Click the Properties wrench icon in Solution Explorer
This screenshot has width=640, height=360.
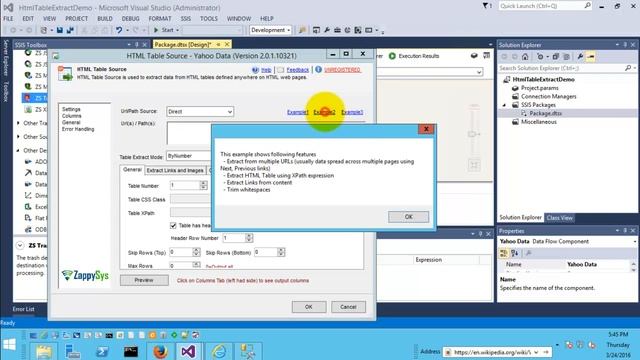coord(580,57)
